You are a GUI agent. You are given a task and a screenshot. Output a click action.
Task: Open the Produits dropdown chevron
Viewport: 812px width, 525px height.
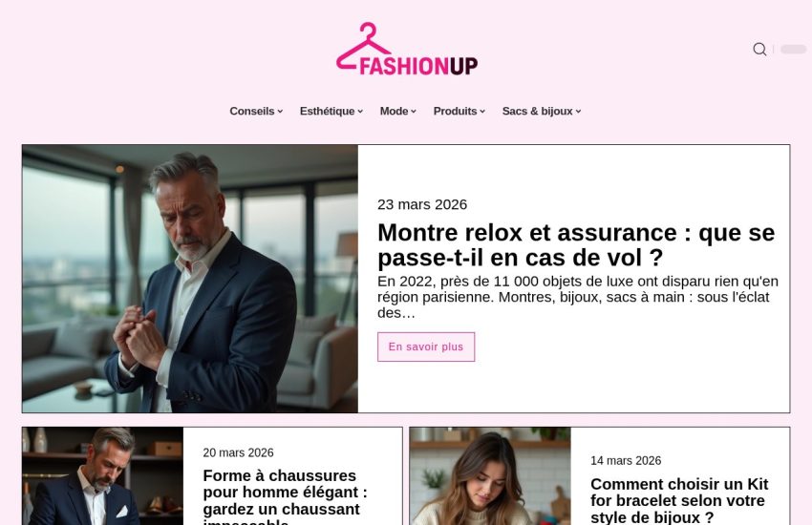pos(482,112)
